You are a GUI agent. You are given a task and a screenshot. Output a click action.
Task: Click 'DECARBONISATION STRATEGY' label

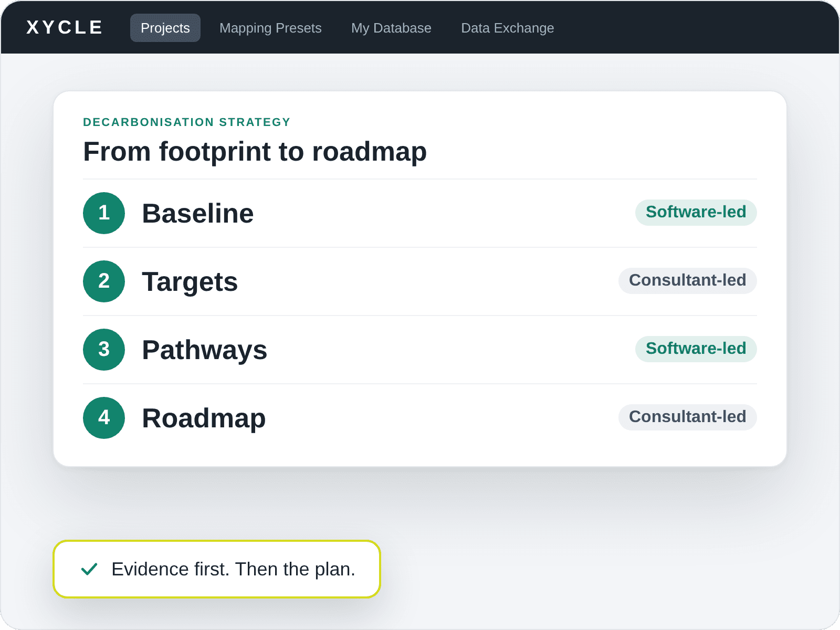(187, 122)
